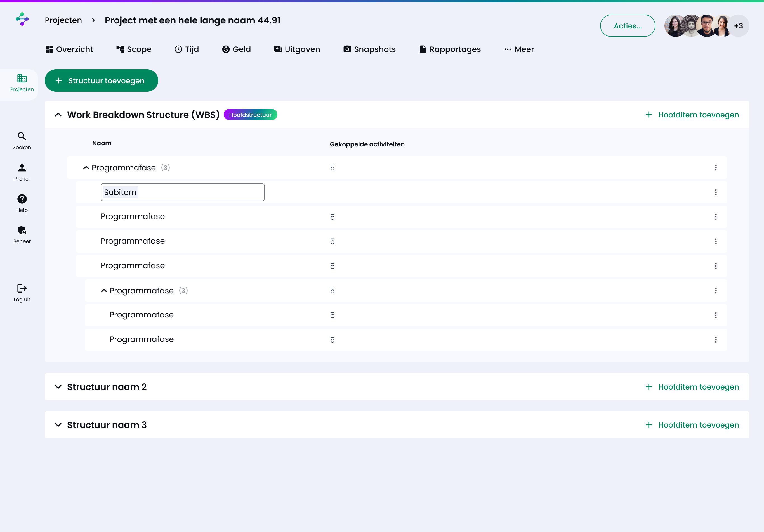Click Hoofditem toevoegen for Structuur naam 2
The height and width of the screenshot is (532, 764).
(x=692, y=387)
